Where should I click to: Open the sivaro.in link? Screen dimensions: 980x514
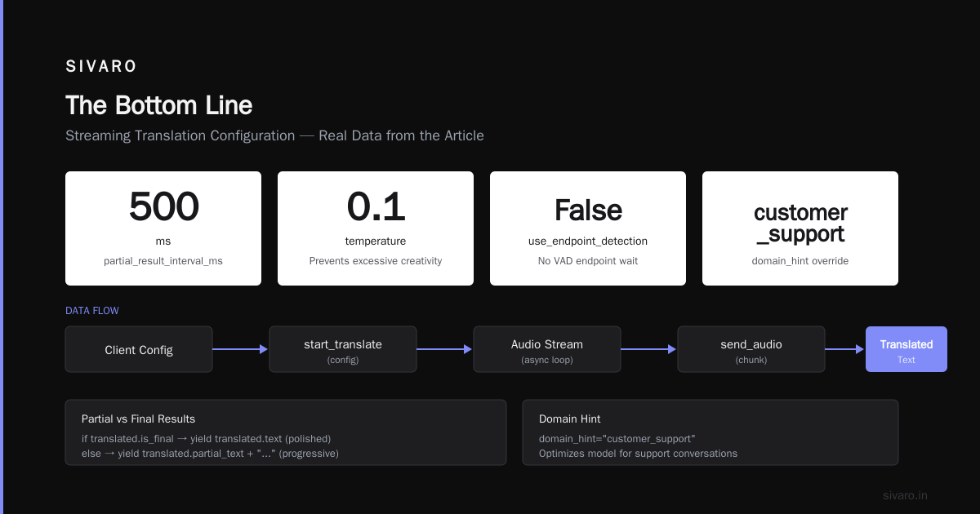905,495
